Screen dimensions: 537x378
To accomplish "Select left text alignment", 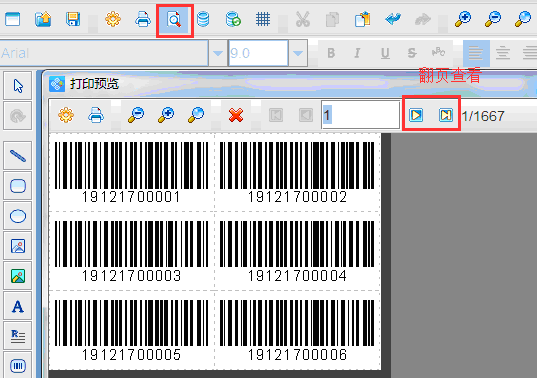I will click(476, 53).
